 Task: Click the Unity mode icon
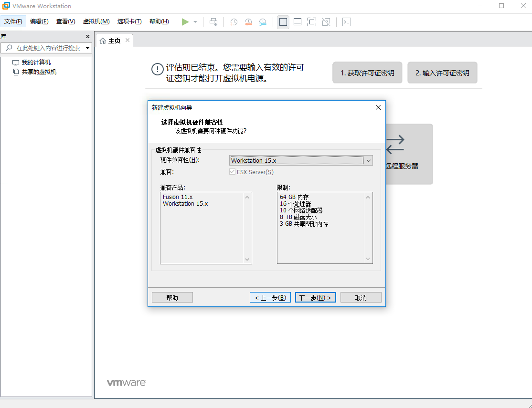tap(326, 21)
